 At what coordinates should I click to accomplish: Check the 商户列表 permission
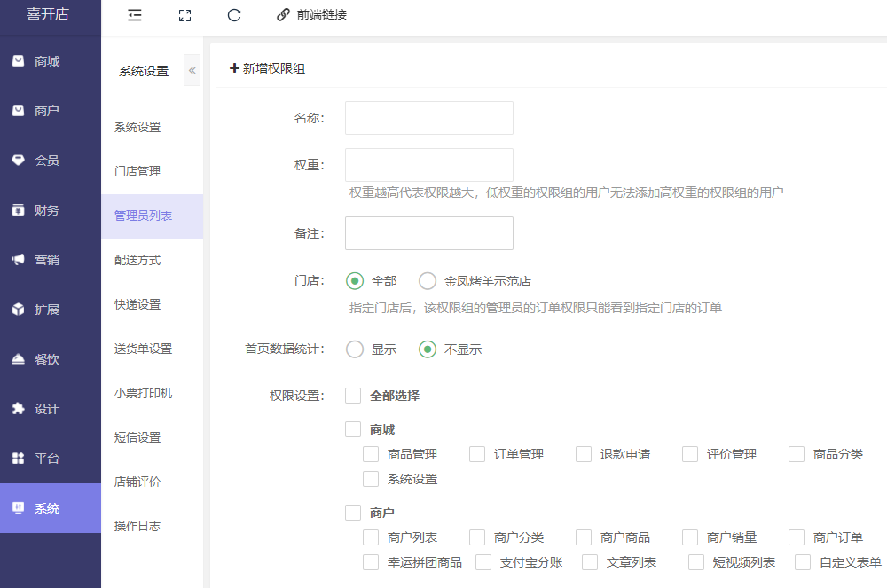[x=371, y=537]
